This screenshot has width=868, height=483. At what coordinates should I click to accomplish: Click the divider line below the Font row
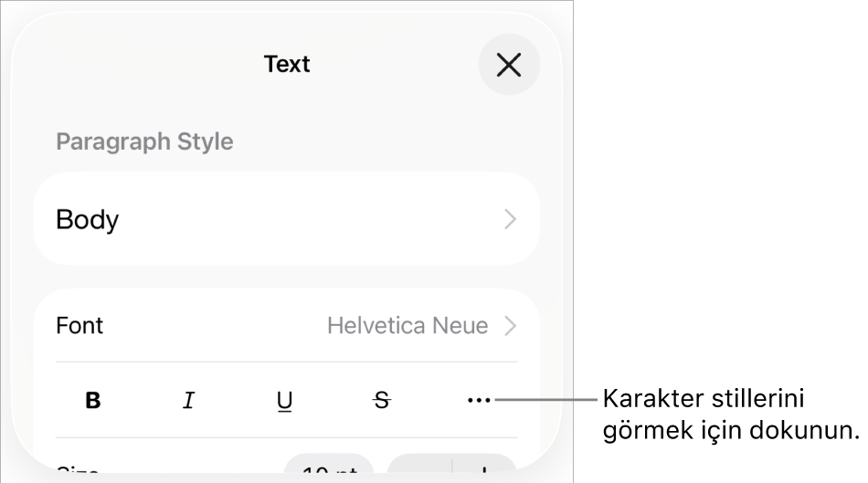click(x=287, y=362)
